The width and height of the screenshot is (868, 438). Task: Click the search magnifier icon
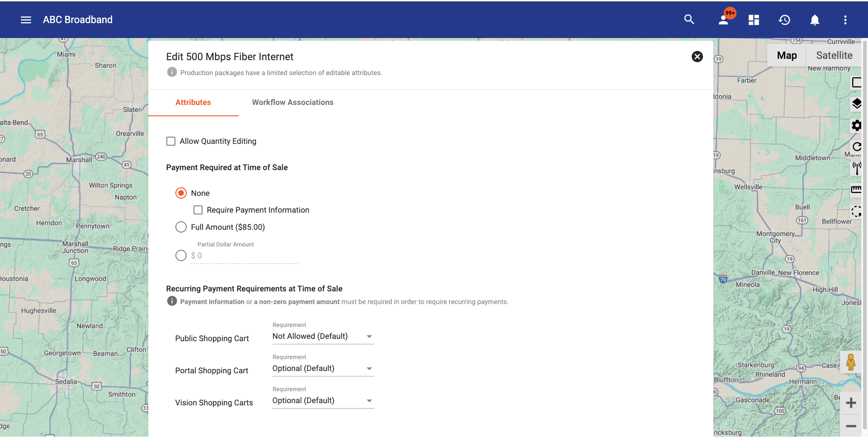[689, 19]
